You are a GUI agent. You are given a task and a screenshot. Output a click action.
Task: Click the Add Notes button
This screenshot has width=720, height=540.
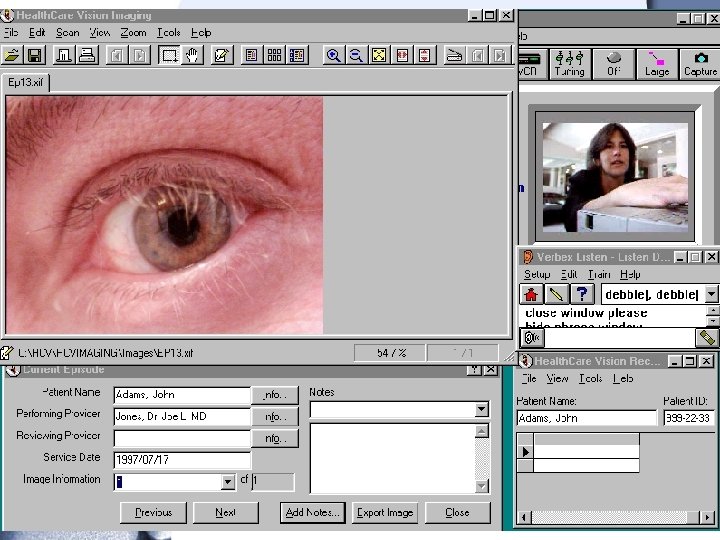coord(312,512)
